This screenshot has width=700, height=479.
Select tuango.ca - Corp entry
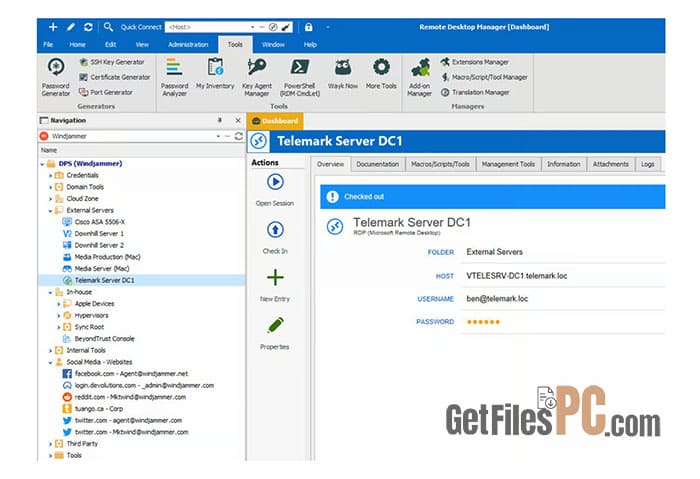pyautogui.click(x=93, y=408)
